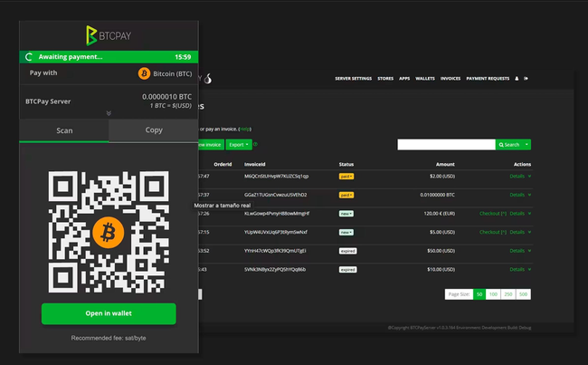Viewport: 588px width, 365px height.
Task: Click invoice ID beginning with YYnH47cWQp
Action: click(x=275, y=251)
